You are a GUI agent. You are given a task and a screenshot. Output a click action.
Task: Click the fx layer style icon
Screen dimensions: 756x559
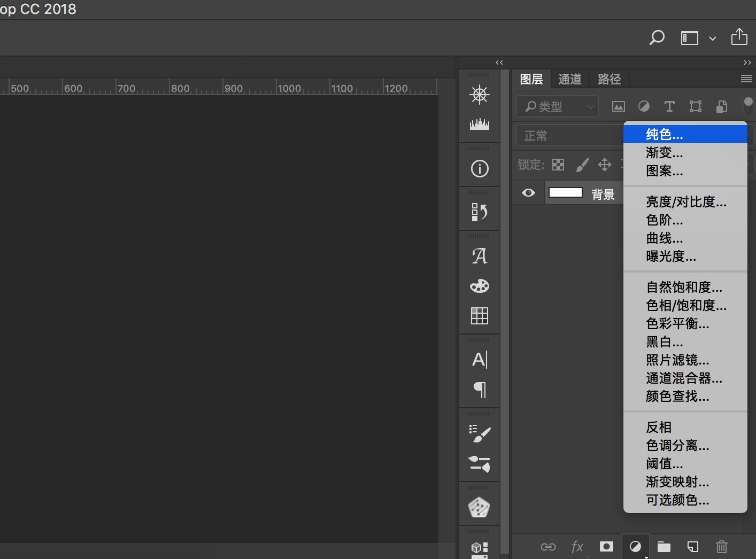click(577, 547)
